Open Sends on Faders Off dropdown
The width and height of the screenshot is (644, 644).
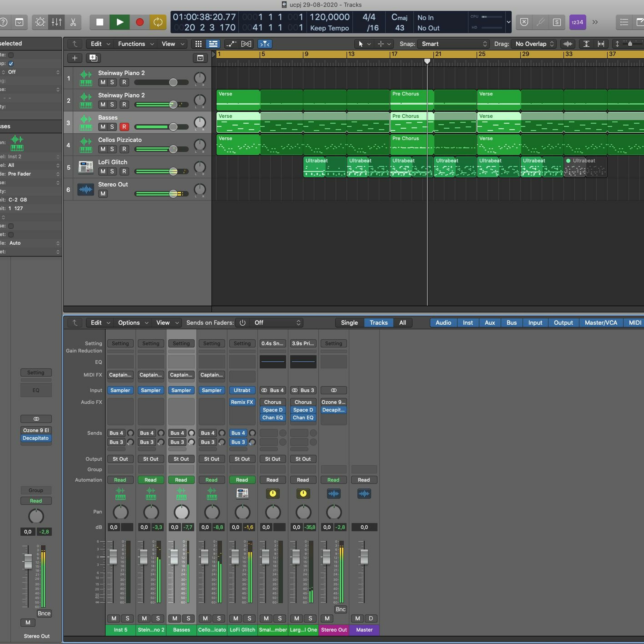[x=277, y=322]
